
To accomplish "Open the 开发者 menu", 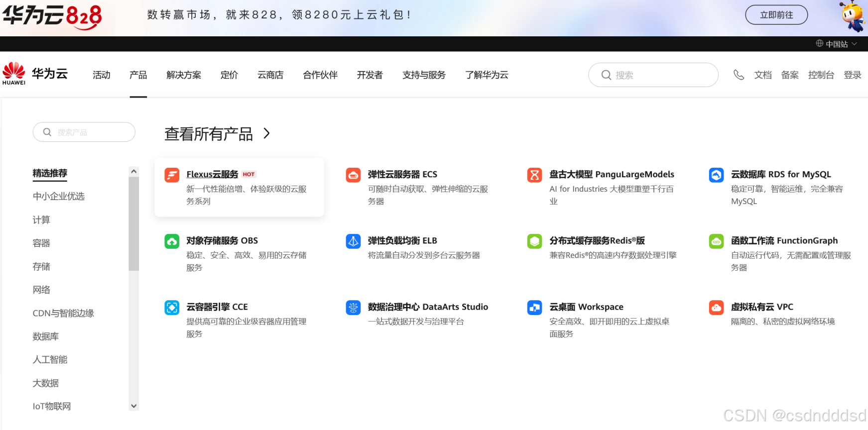I will 370,75.
